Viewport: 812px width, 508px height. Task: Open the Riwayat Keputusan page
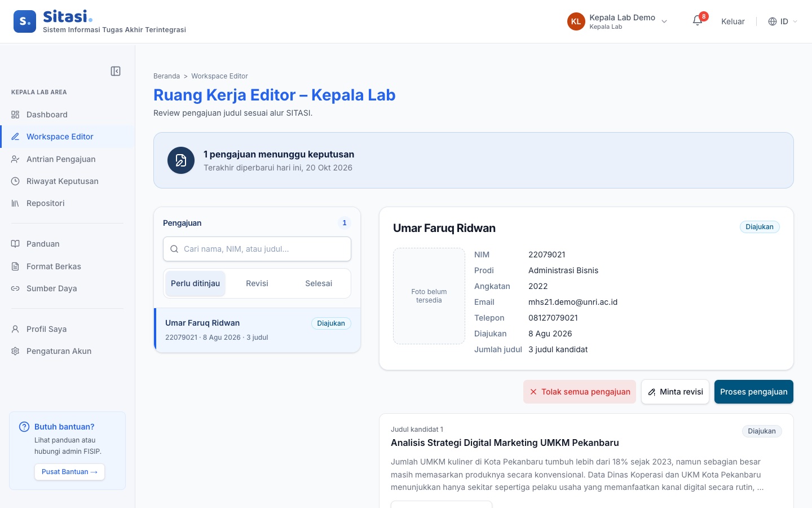68,181
